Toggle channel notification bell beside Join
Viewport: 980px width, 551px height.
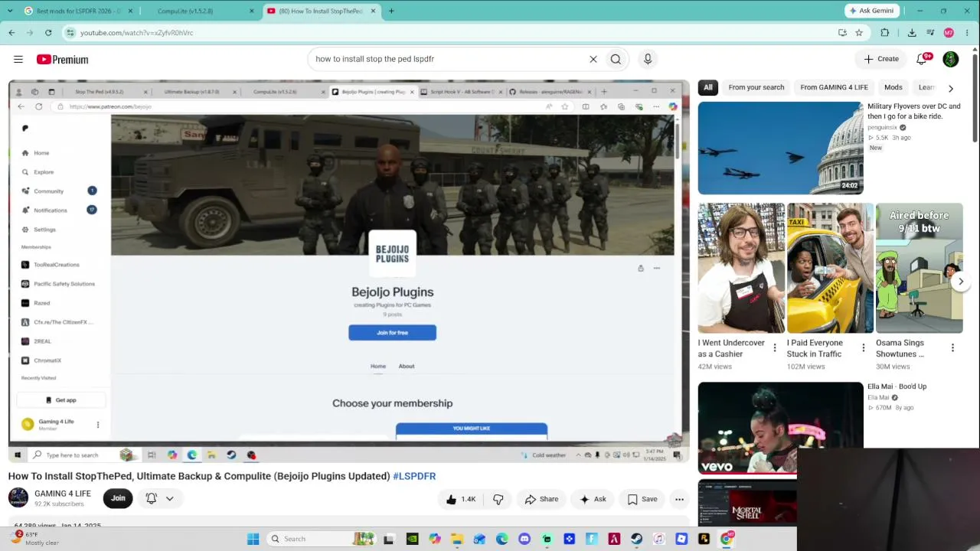pos(152,498)
